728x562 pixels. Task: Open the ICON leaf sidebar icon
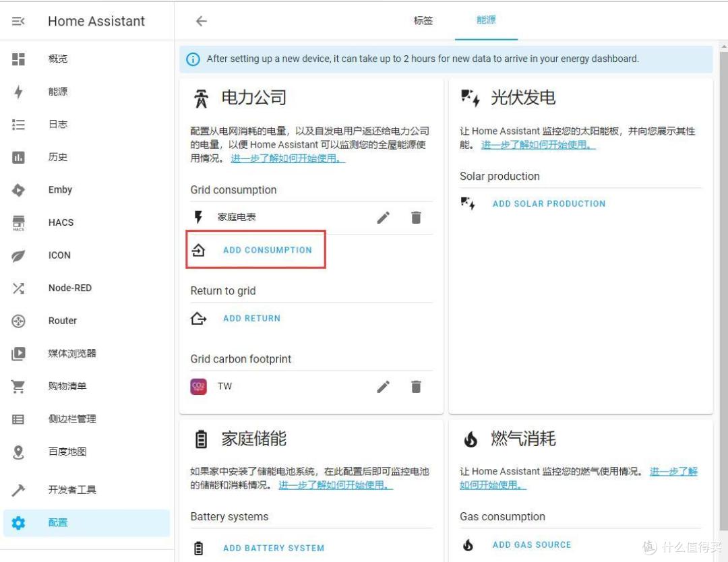coord(18,255)
